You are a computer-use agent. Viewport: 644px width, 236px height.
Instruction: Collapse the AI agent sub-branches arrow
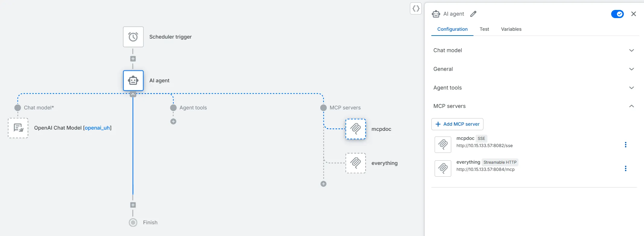[133, 94]
